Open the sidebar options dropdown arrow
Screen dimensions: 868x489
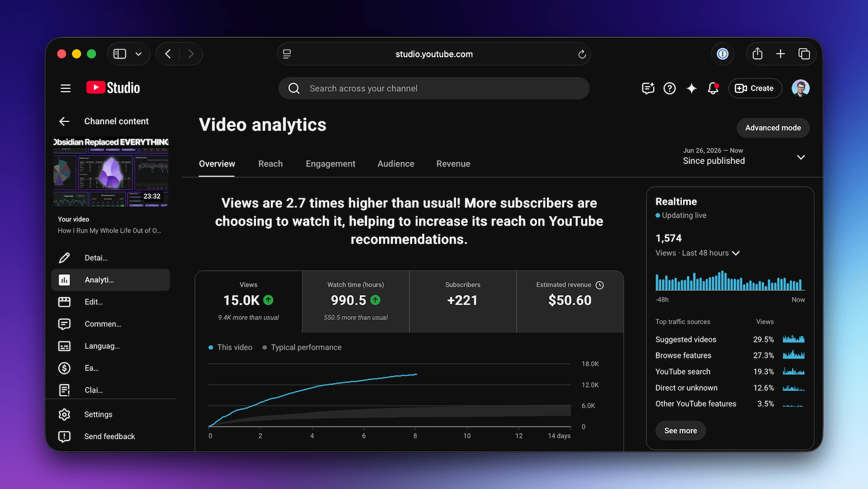[x=138, y=54]
